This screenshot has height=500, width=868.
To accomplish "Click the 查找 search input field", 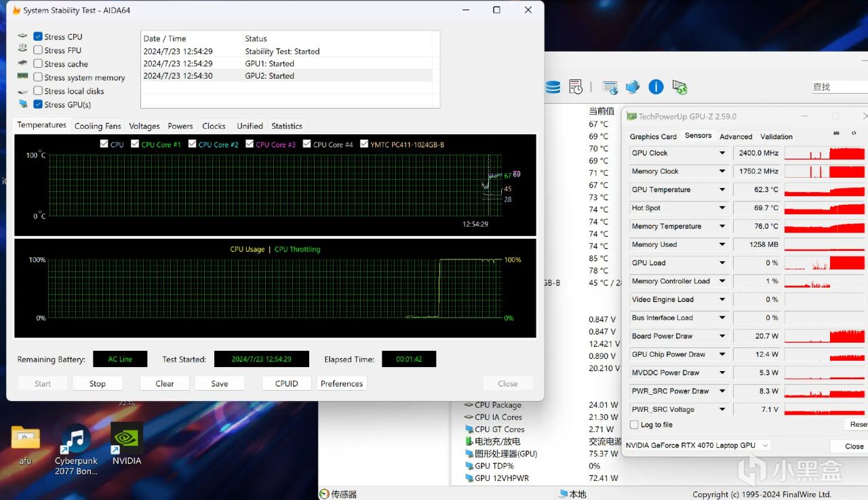I will (x=840, y=87).
